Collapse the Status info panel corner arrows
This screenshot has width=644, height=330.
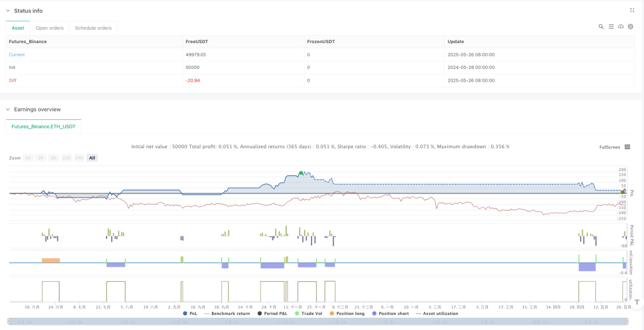(632, 10)
